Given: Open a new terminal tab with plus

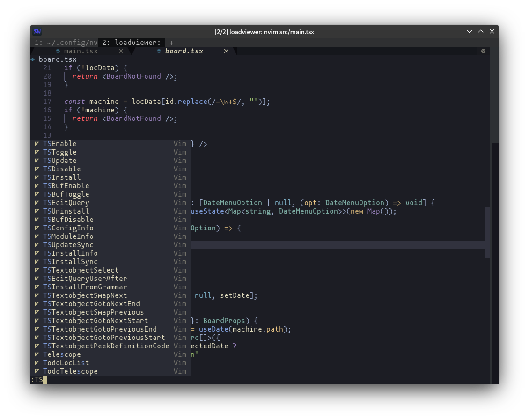Looking at the screenshot, I should 171,43.
